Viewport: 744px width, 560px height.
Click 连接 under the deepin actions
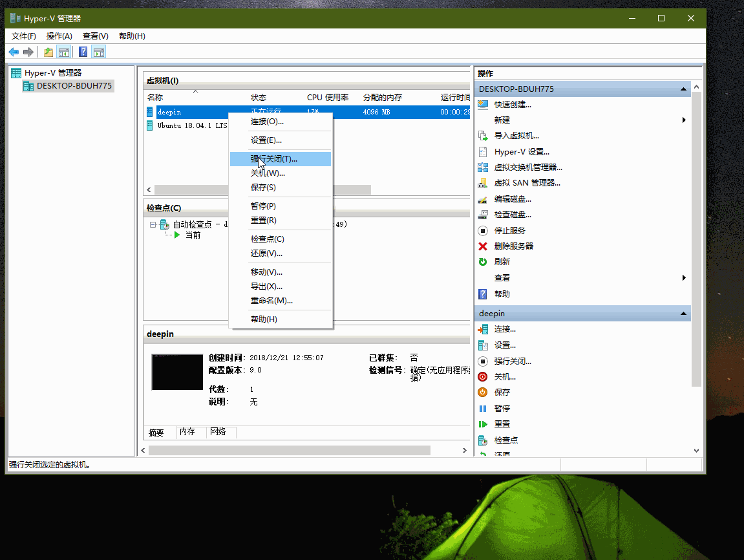pyautogui.click(x=505, y=329)
